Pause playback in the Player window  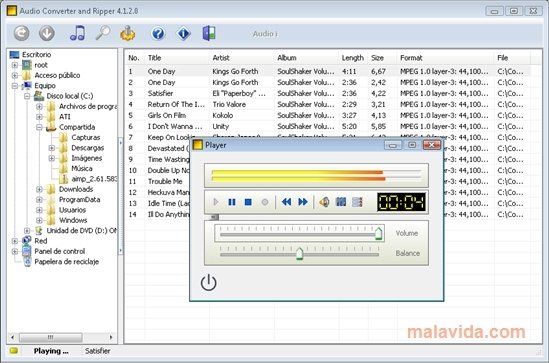tap(232, 202)
